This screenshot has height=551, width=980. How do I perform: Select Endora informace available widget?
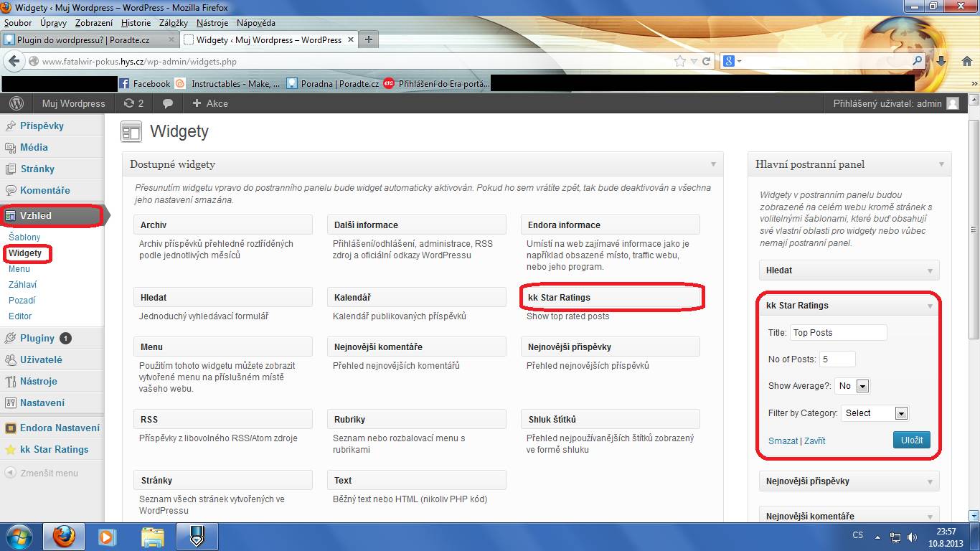[x=611, y=225]
